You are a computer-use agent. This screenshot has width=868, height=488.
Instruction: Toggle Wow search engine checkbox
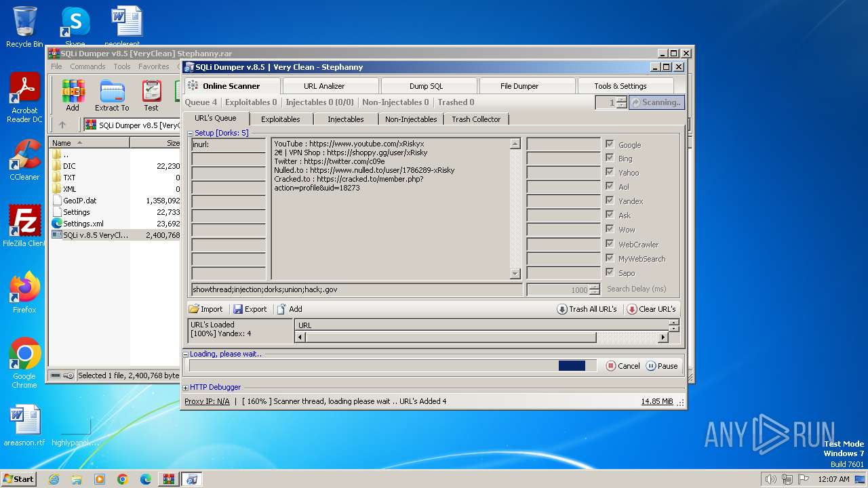click(610, 229)
